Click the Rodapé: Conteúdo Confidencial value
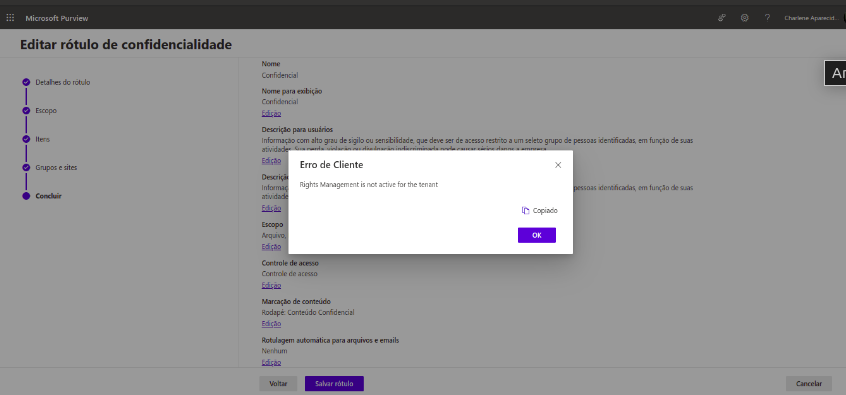This screenshot has width=846, height=395. (x=308, y=312)
